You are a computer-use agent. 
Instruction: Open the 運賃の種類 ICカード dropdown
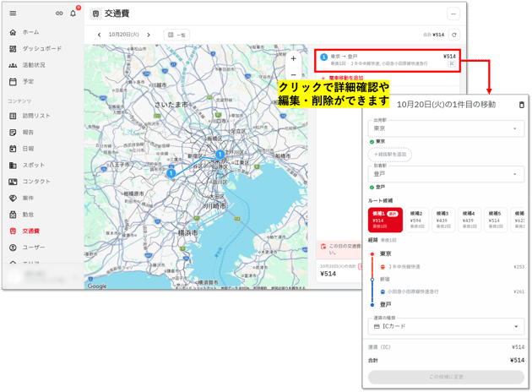coord(446,326)
